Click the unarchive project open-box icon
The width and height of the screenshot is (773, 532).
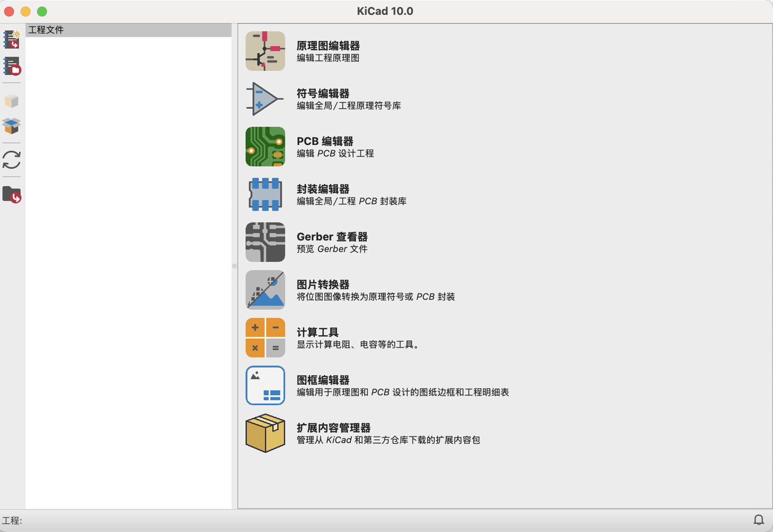coord(12,126)
